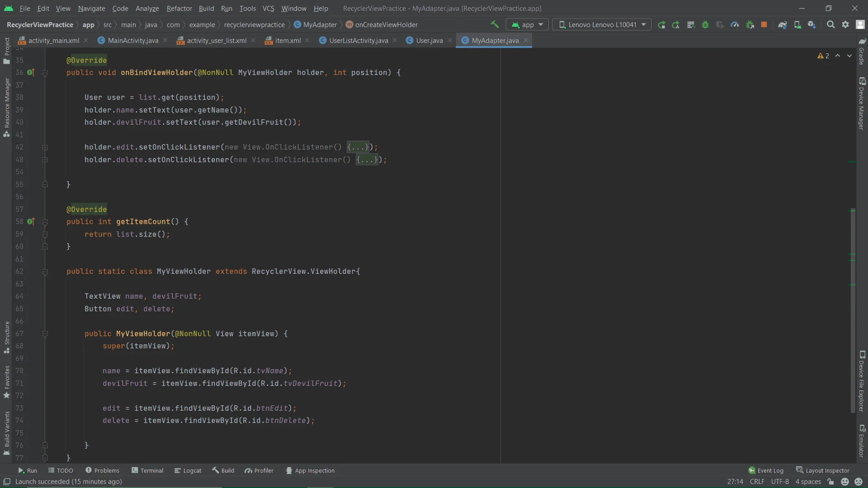
Task: Close the MyAdapter.java tab
Action: tap(526, 40)
